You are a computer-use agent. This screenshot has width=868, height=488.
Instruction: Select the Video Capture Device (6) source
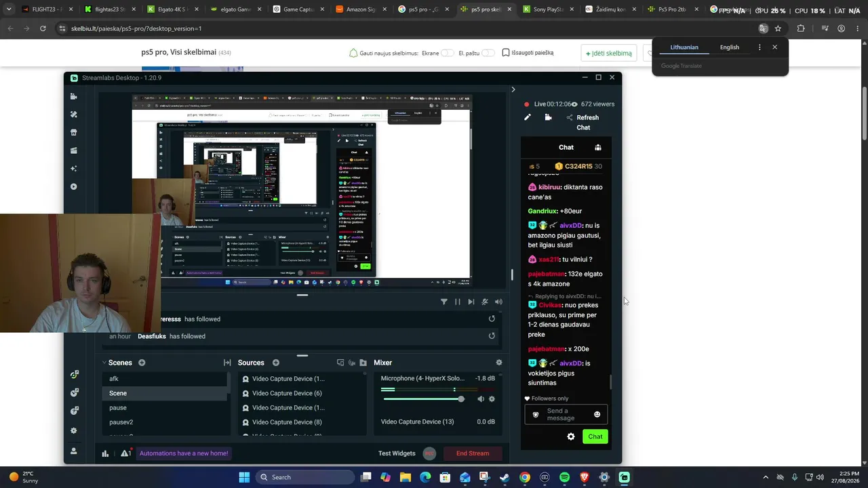tap(301, 393)
